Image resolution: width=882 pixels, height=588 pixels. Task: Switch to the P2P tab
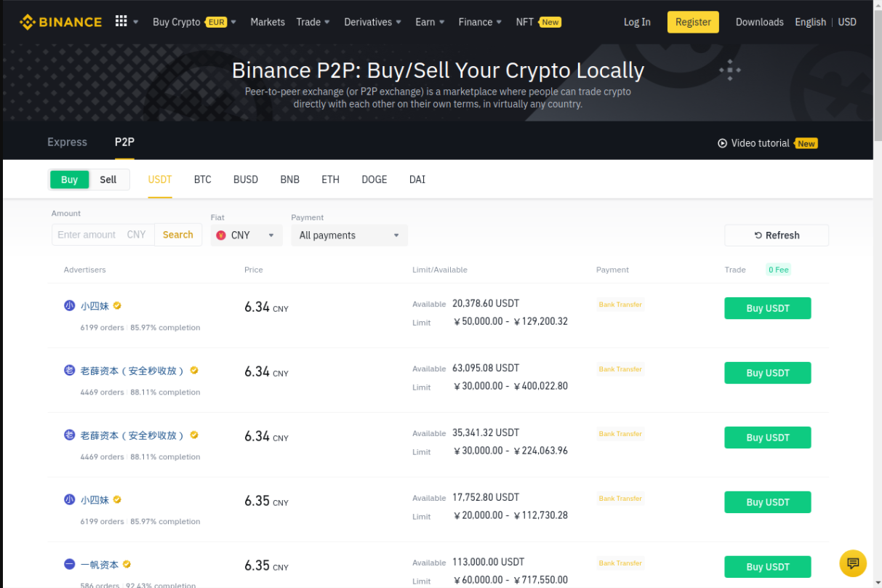124,142
